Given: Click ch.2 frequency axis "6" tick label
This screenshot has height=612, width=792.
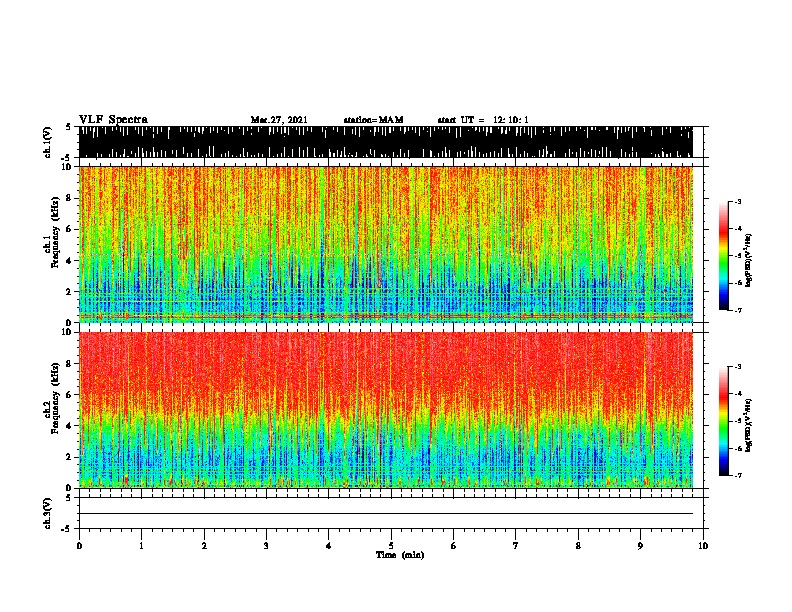Looking at the screenshot, I should tap(70, 394).
